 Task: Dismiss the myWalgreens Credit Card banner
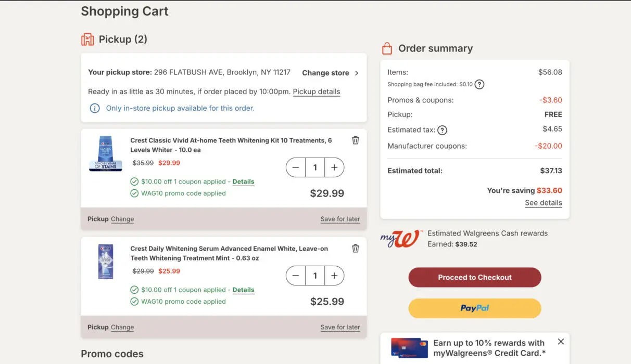click(x=561, y=342)
